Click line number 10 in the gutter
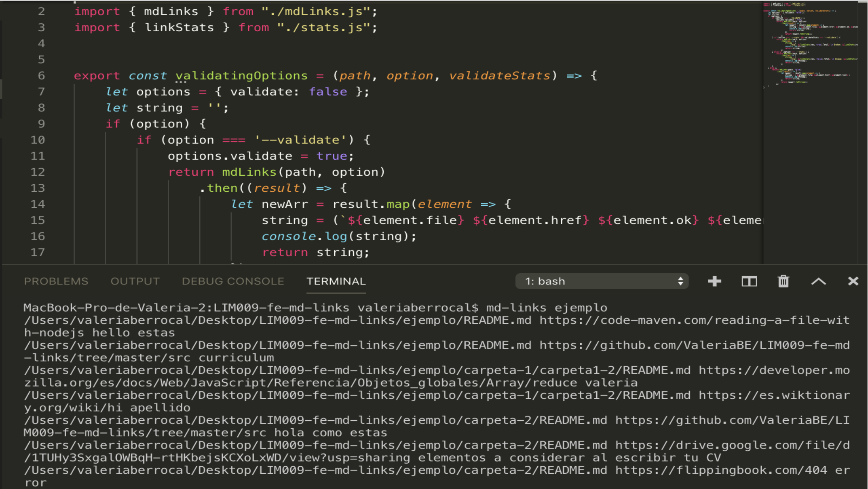Image resolution: width=868 pixels, height=489 pixels. (38, 140)
